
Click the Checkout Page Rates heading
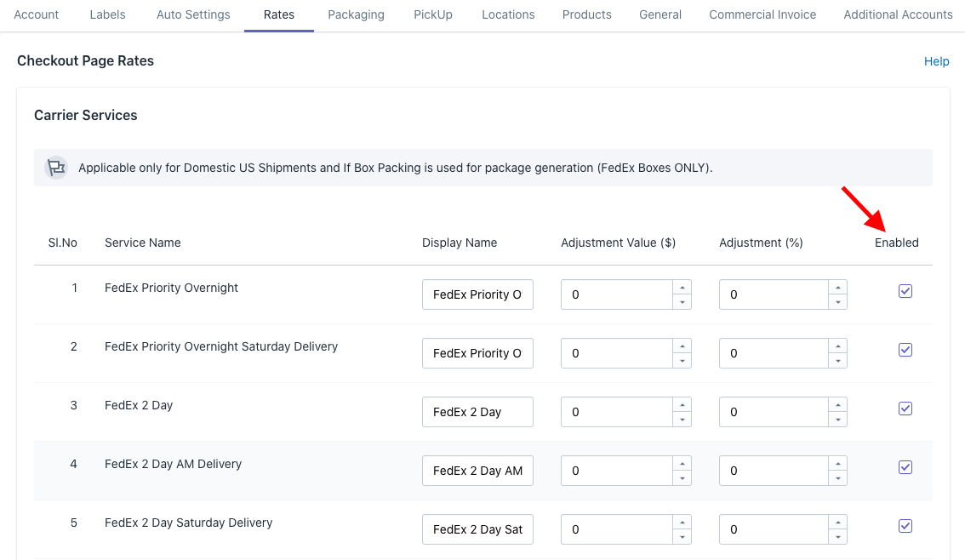pyautogui.click(x=86, y=61)
